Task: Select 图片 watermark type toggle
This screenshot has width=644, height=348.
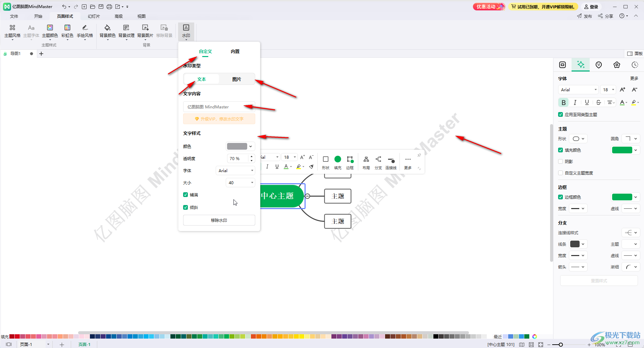Action: click(x=237, y=79)
